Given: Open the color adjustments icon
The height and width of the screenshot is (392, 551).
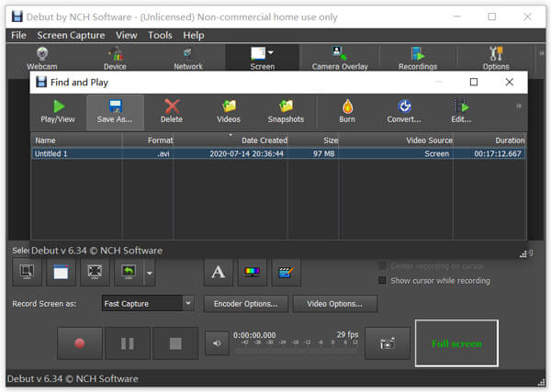Looking at the screenshot, I should click(252, 273).
